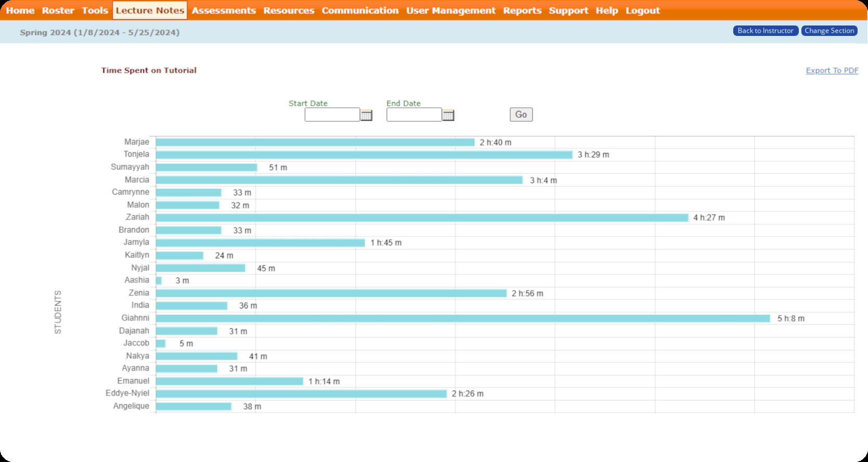Open the Home menu
The height and width of the screenshot is (462, 868).
click(20, 10)
